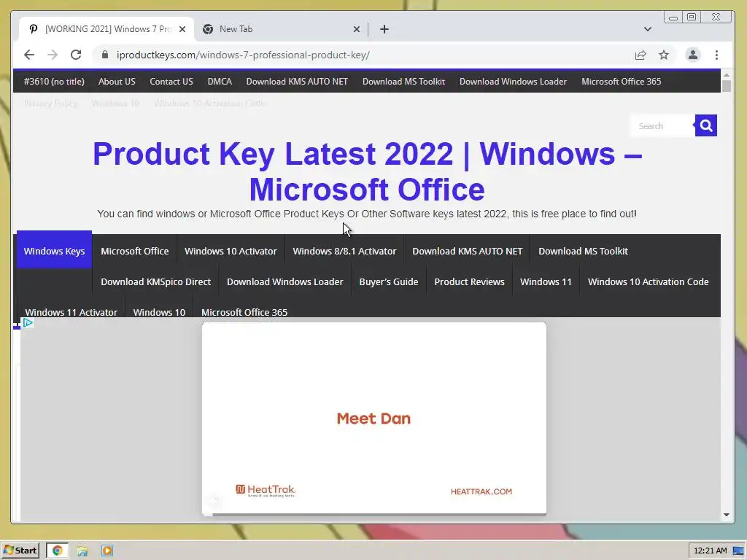Open the Windows Start menu
747x560 pixels.
[20, 551]
